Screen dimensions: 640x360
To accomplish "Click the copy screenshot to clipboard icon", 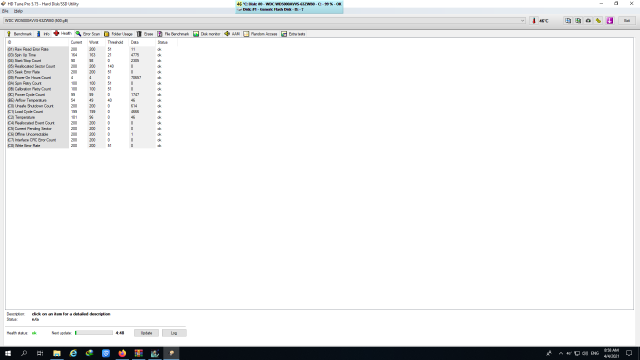I will coord(578,20).
